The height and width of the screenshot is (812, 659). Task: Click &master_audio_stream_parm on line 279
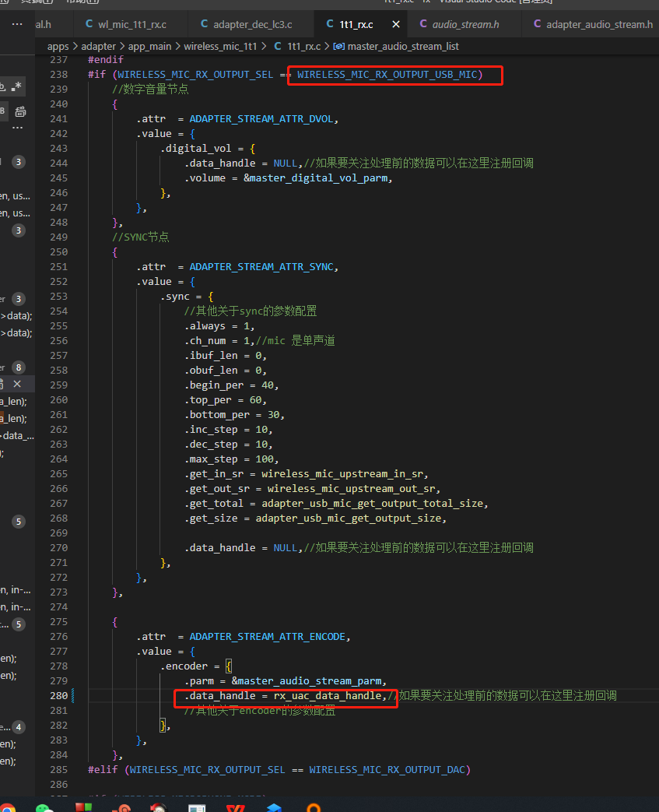click(306, 681)
